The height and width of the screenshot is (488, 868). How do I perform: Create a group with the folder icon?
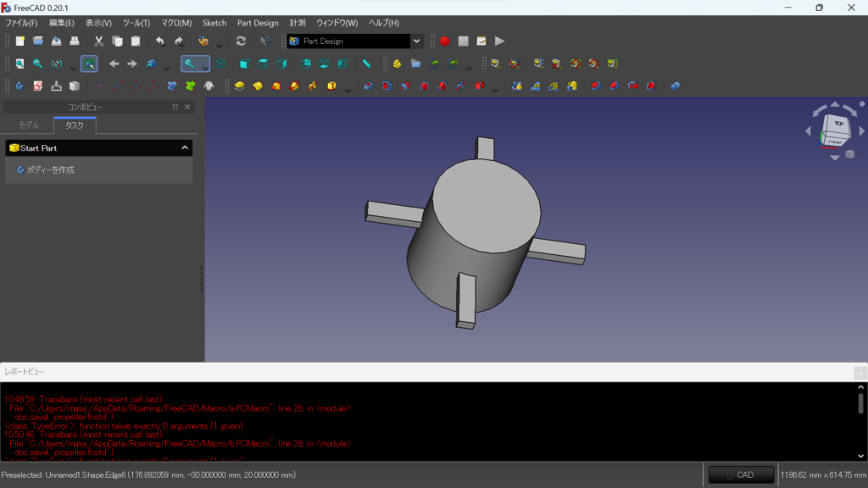(415, 64)
